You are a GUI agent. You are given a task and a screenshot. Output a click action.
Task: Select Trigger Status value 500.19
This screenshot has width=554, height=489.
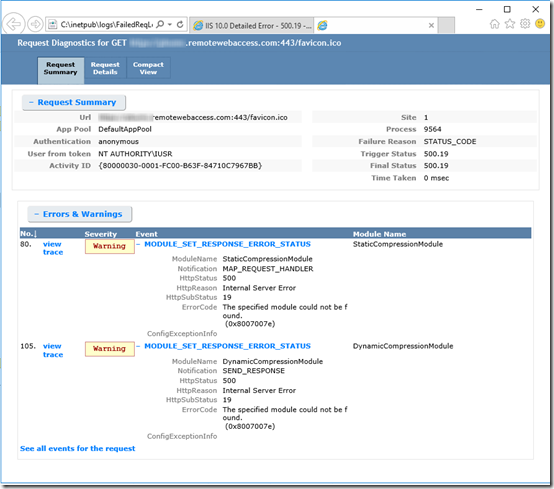436,154
